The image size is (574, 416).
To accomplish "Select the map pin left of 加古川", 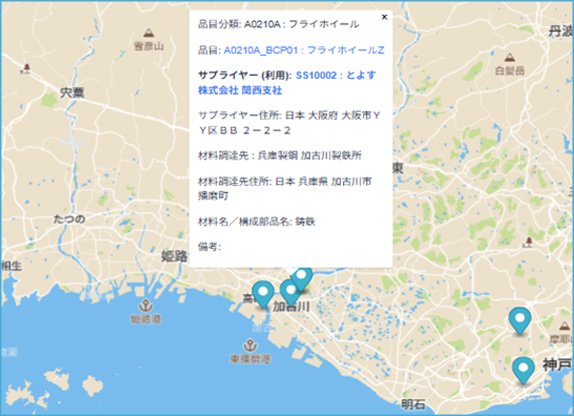I will pos(263,294).
